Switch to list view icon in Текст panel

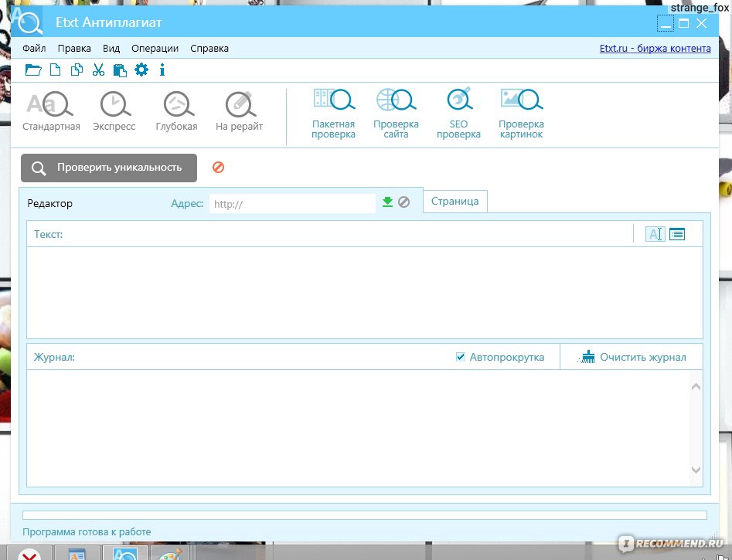[677, 234]
